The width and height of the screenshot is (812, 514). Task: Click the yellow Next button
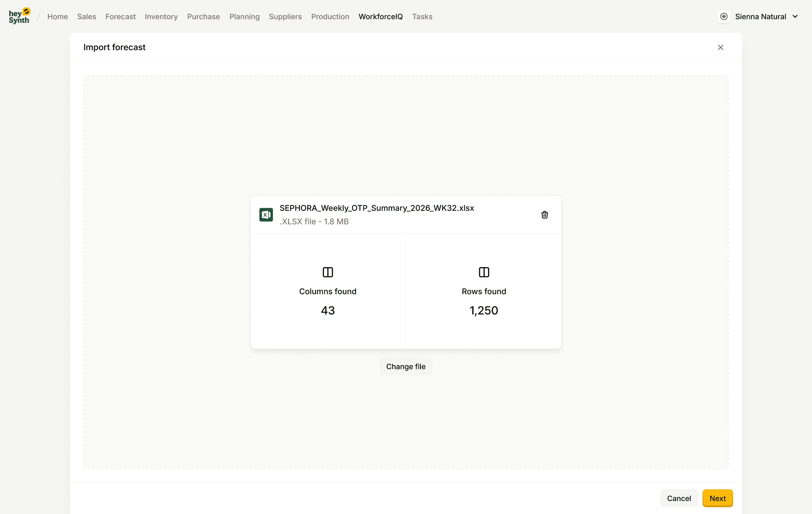(x=717, y=498)
